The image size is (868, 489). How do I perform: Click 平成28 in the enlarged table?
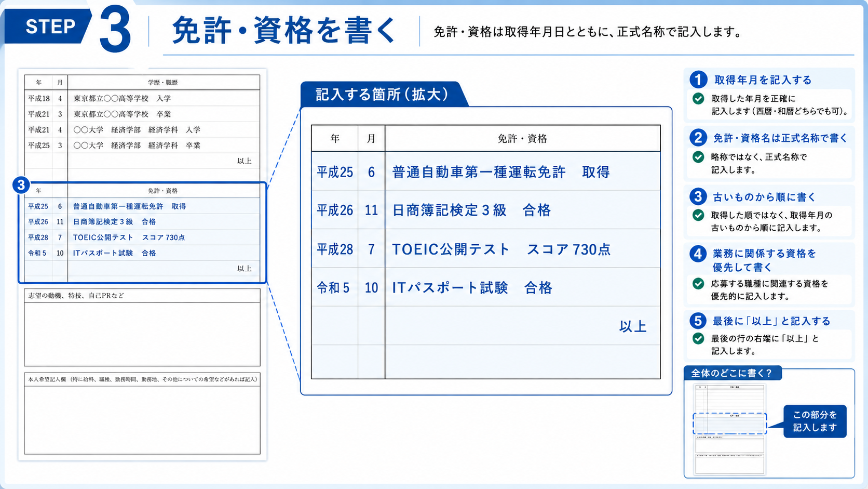[335, 249]
